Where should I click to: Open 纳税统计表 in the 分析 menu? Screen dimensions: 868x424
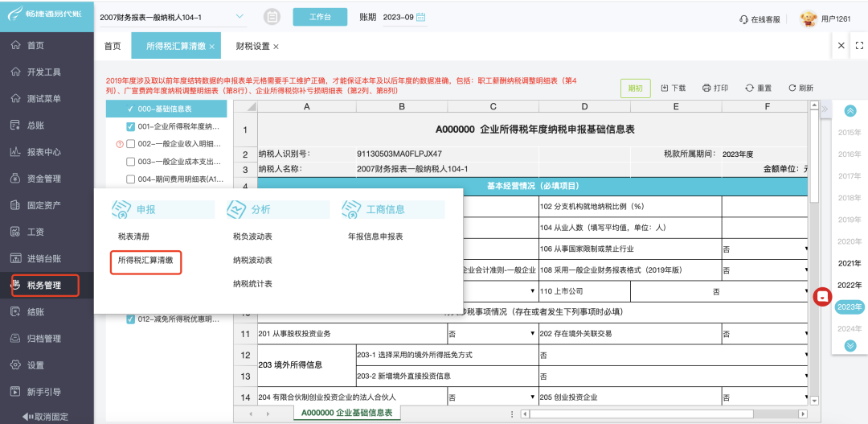click(x=252, y=284)
